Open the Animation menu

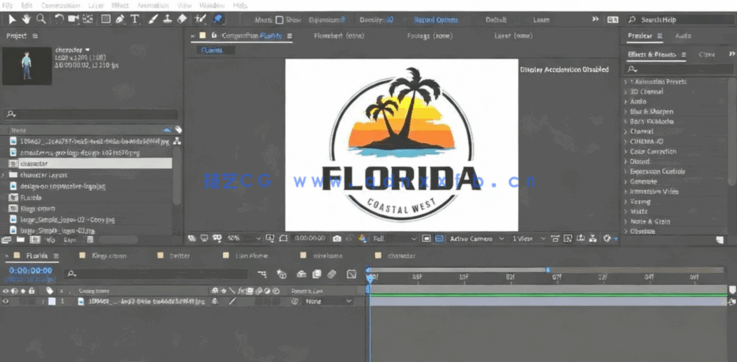[153, 6]
